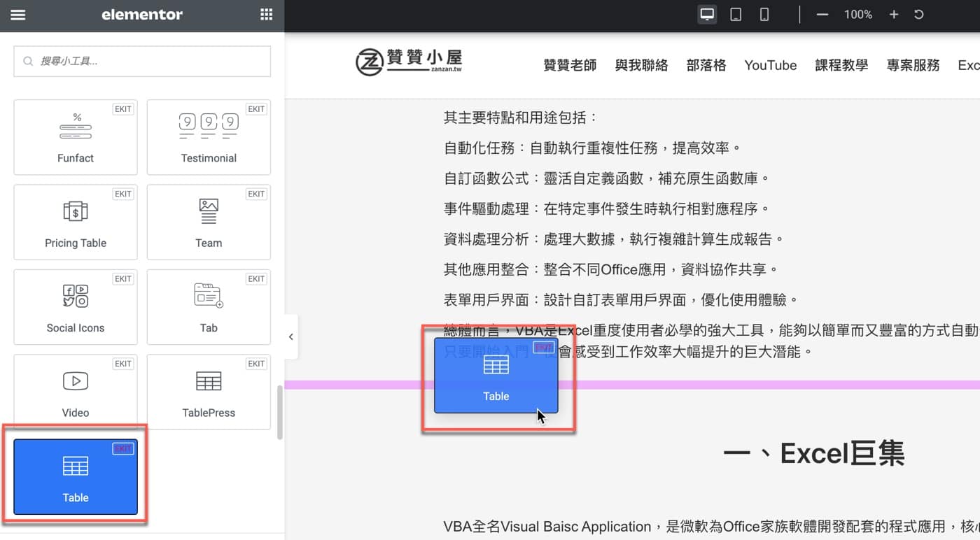Collapse the Elementor side panel arrow
This screenshot has height=540, width=980.
(x=291, y=336)
